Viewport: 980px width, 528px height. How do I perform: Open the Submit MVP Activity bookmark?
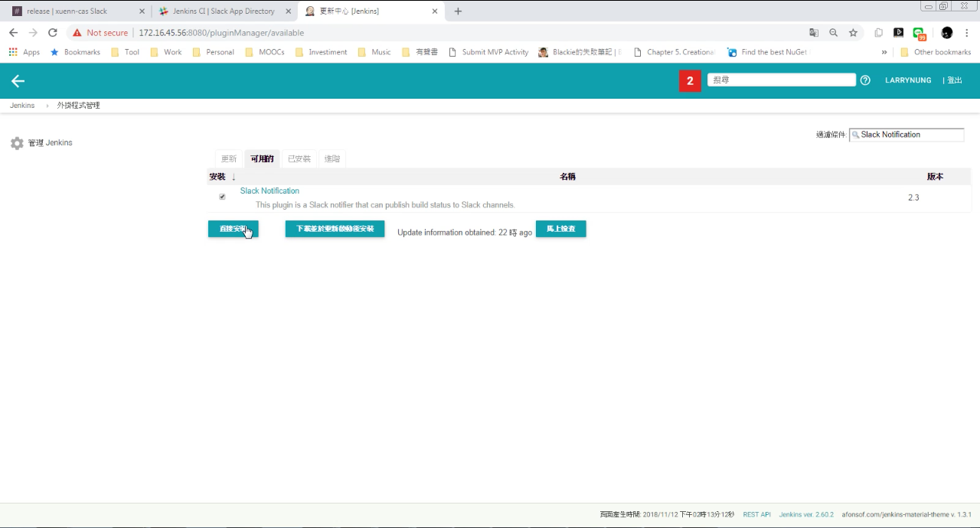pyautogui.click(x=488, y=52)
